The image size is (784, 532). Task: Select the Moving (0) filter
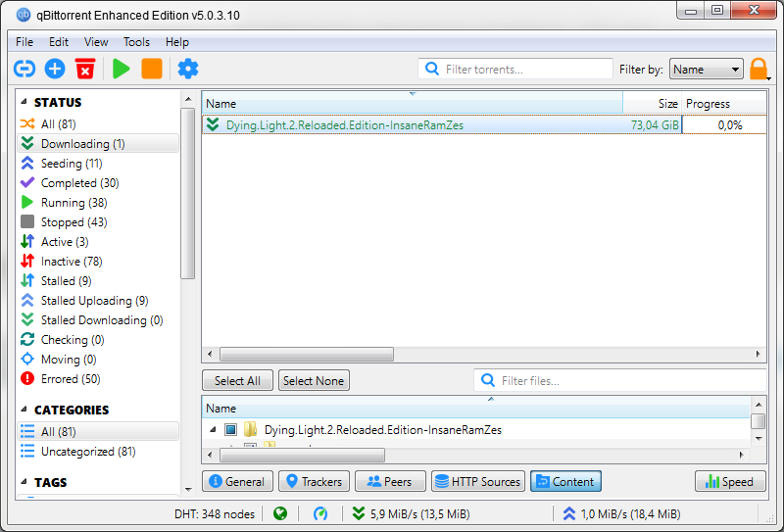pyautogui.click(x=98, y=359)
